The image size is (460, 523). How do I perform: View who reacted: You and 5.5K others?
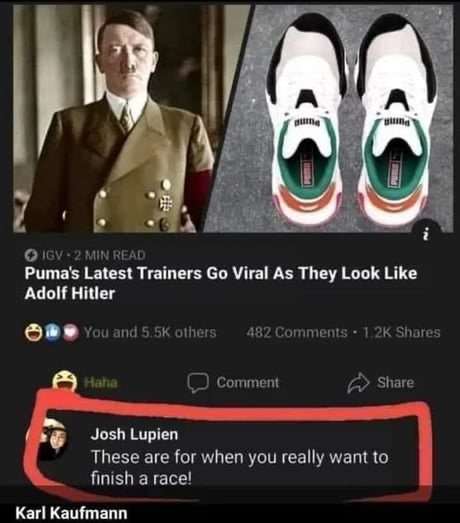click(150, 333)
